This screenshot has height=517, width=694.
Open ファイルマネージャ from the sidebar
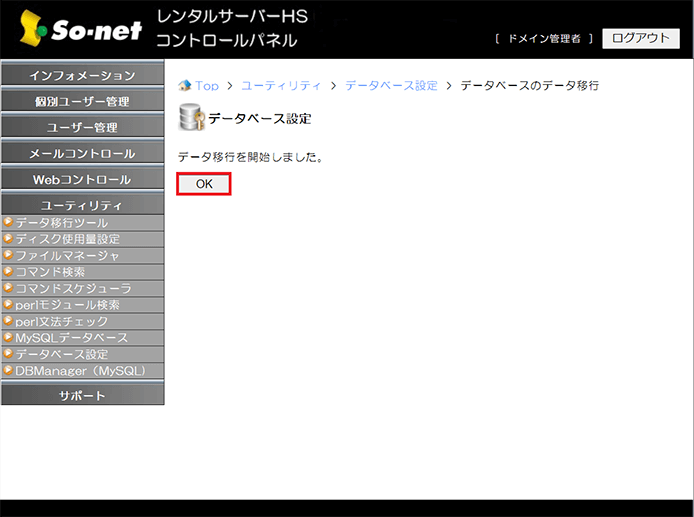point(67,256)
